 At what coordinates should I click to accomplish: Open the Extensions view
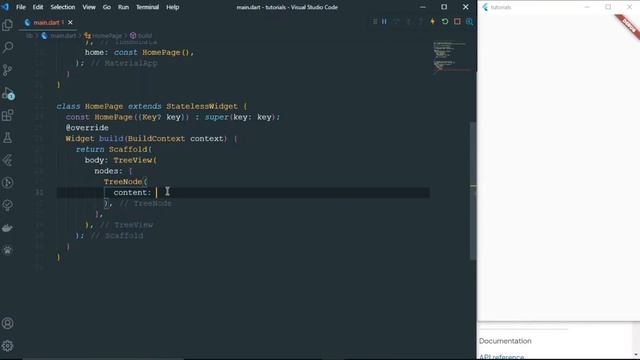(x=7, y=116)
